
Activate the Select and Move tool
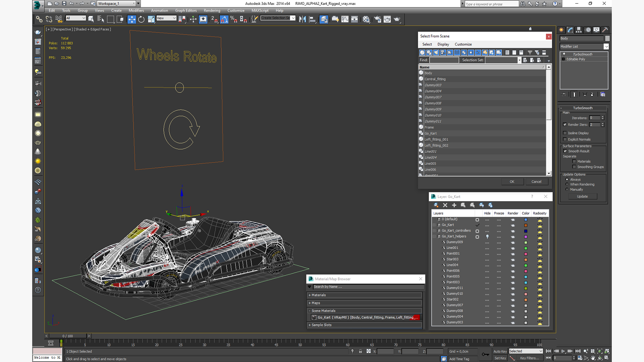[x=132, y=19]
